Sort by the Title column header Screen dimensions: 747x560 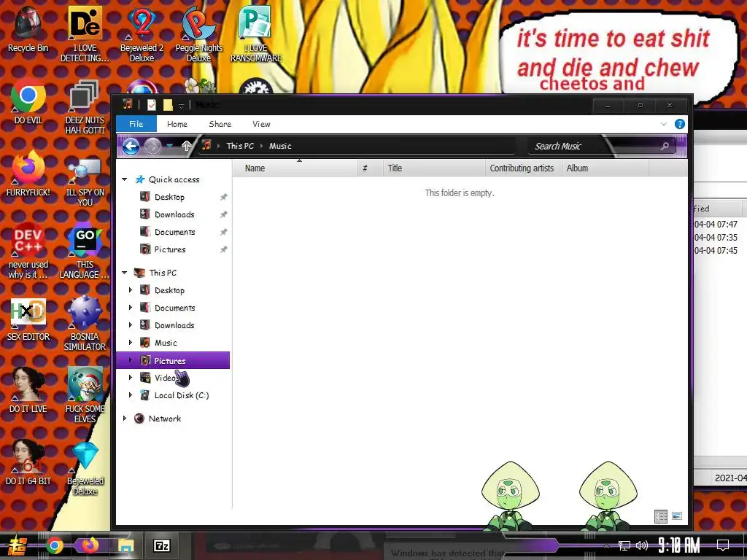[x=433, y=168]
